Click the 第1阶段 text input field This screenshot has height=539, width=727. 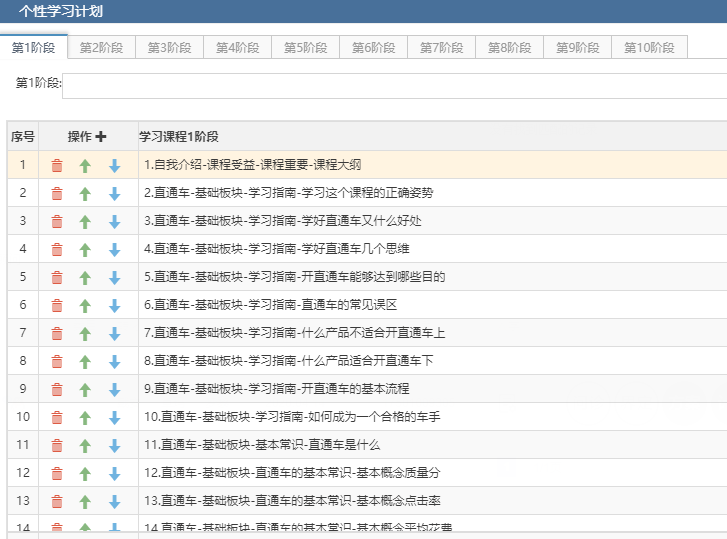pos(394,85)
